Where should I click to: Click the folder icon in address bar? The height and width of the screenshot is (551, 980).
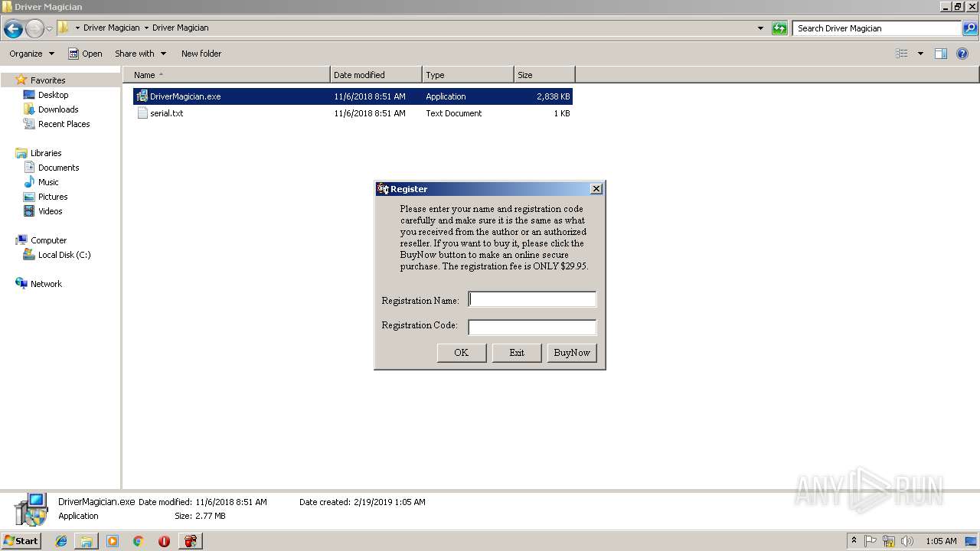pyautogui.click(x=64, y=28)
